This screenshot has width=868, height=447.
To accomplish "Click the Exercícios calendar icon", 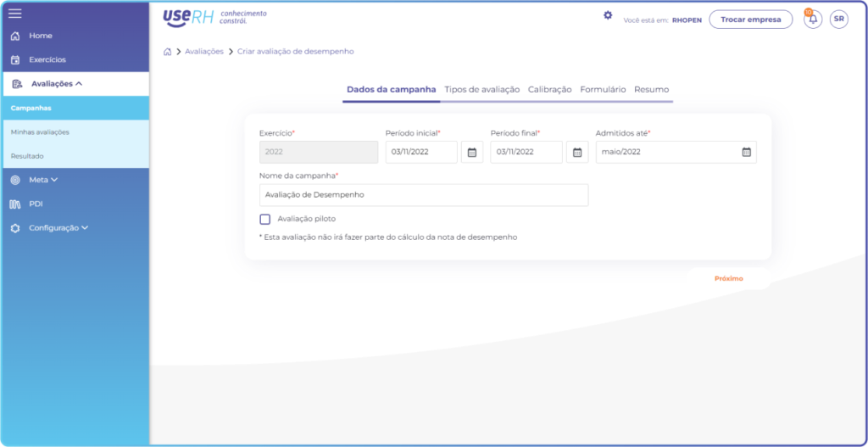I will [x=15, y=60].
